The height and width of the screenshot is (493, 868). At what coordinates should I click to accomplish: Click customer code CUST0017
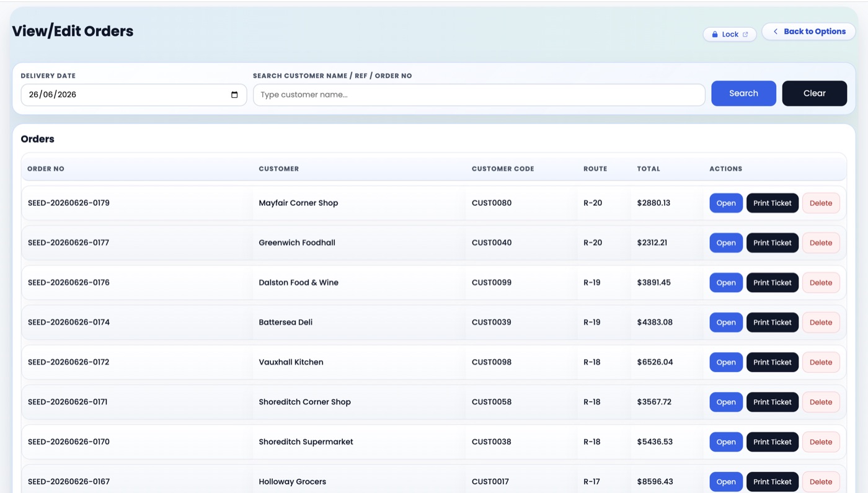[491, 481]
